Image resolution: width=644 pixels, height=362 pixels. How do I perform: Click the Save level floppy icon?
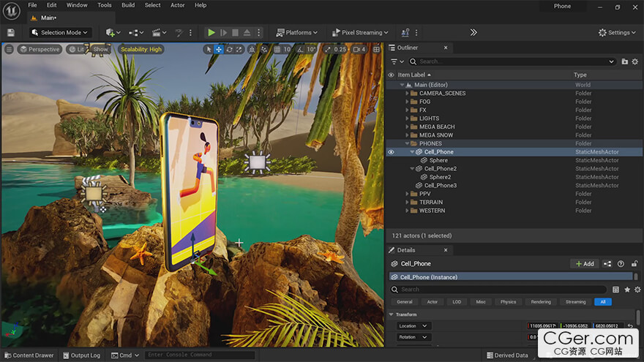(11, 33)
